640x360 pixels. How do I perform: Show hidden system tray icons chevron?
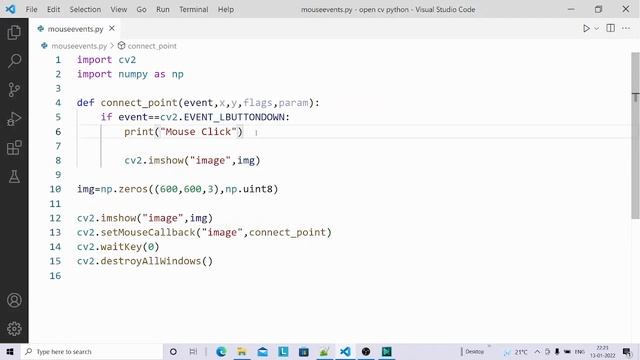(537, 351)
